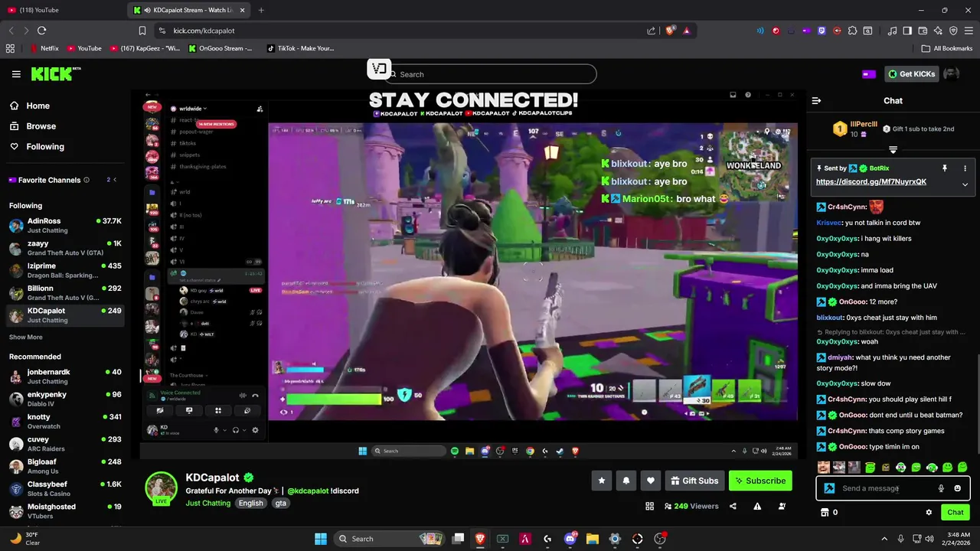
Task: Open All Bookmarks folder
Action: 947,48
